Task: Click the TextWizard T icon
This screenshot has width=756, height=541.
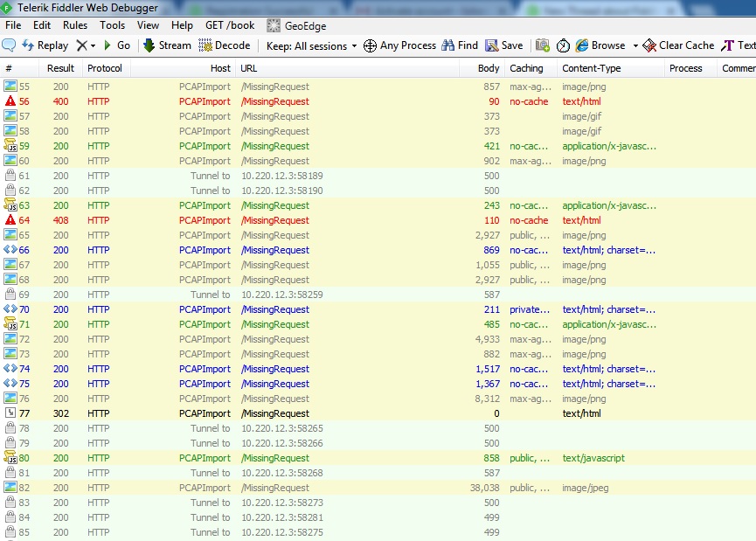Action: point(727,45)
